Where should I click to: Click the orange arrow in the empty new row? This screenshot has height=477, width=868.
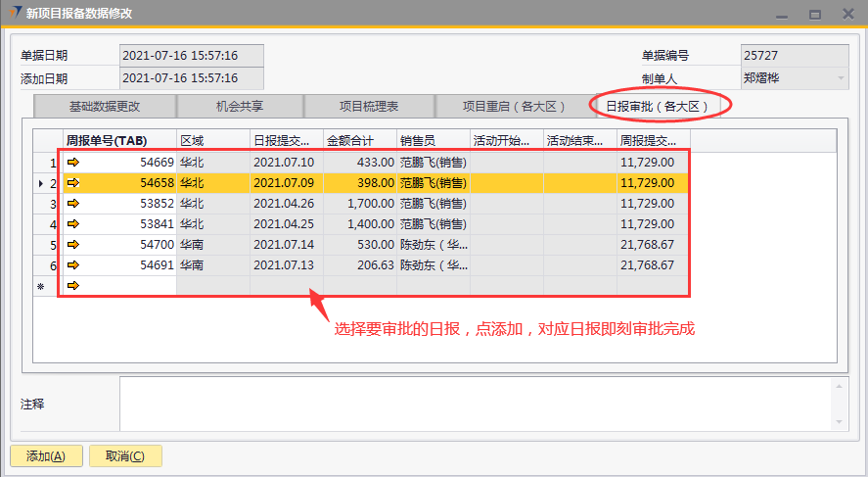(72, 285)
